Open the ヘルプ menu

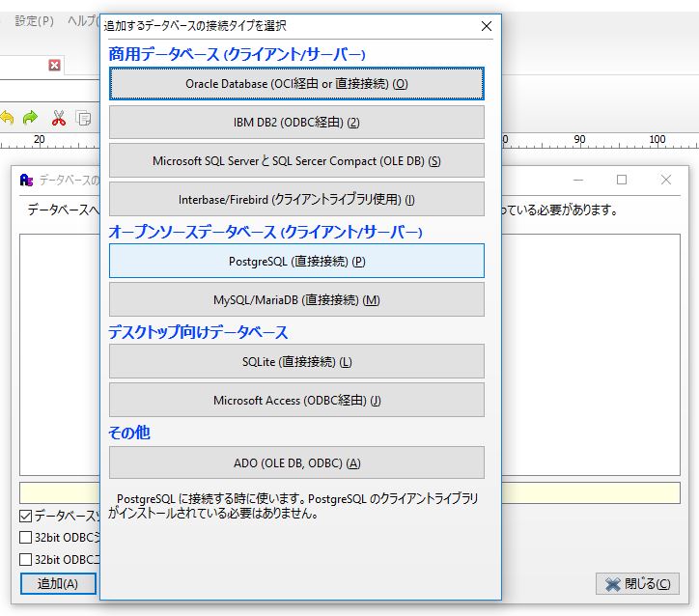(x=83, y=21)
